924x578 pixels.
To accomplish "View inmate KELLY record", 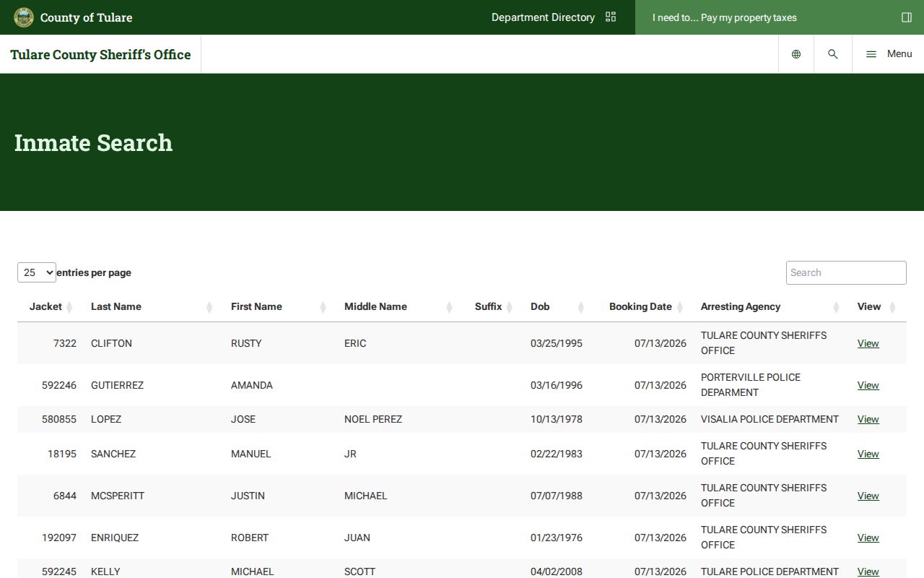I will pyautogui.click(x=868, y=571).
